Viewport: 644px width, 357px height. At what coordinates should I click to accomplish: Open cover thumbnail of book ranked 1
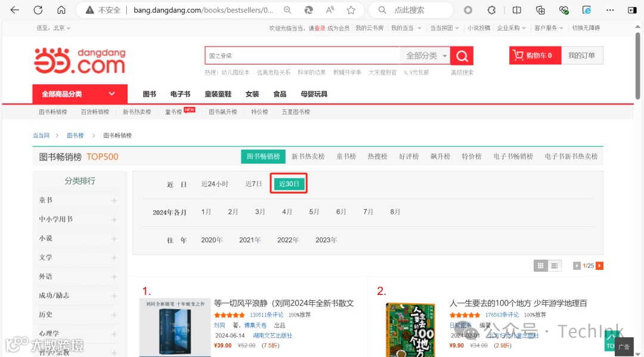tap(175, 327)
